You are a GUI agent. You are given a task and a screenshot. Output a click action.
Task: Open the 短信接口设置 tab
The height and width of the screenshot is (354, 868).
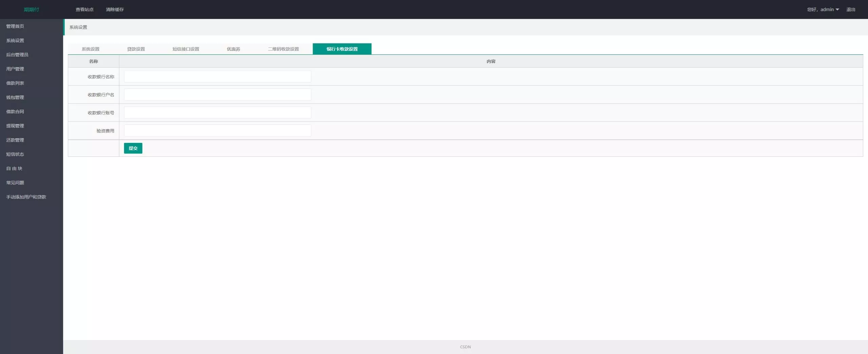[186, 49]
